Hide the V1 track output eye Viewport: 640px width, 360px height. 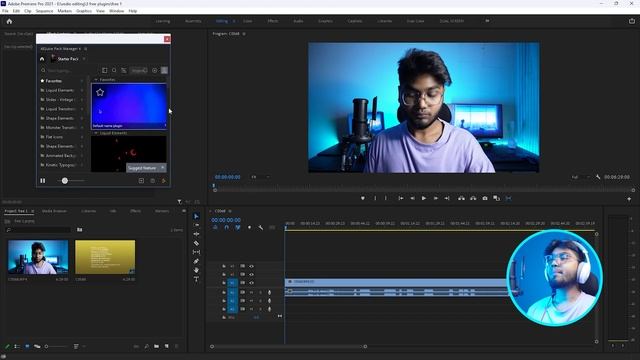(251, 283)
